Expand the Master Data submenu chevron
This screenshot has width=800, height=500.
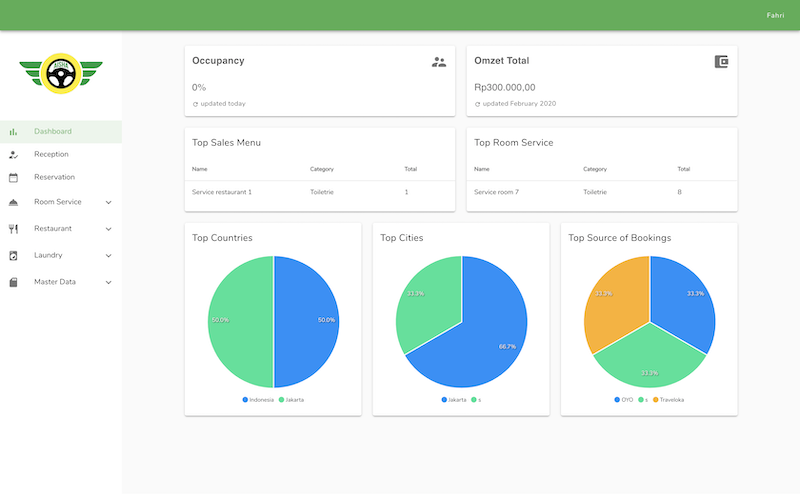coord(108,282)
